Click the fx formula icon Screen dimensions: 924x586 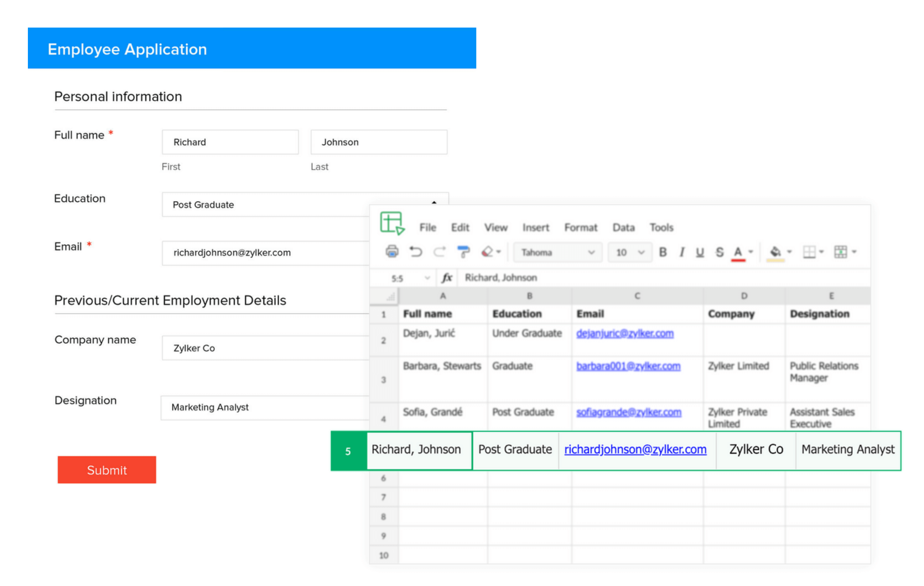click(448, 277)
